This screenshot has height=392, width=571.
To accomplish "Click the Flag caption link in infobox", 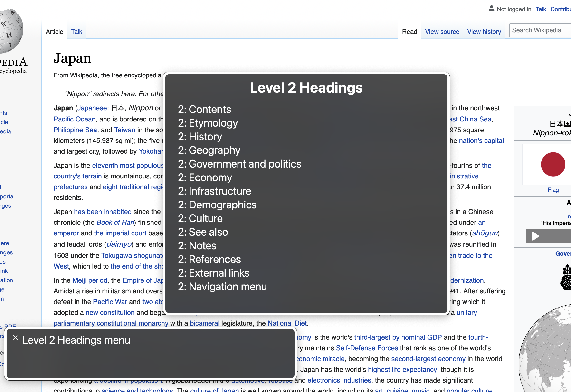I will (553, 190).
